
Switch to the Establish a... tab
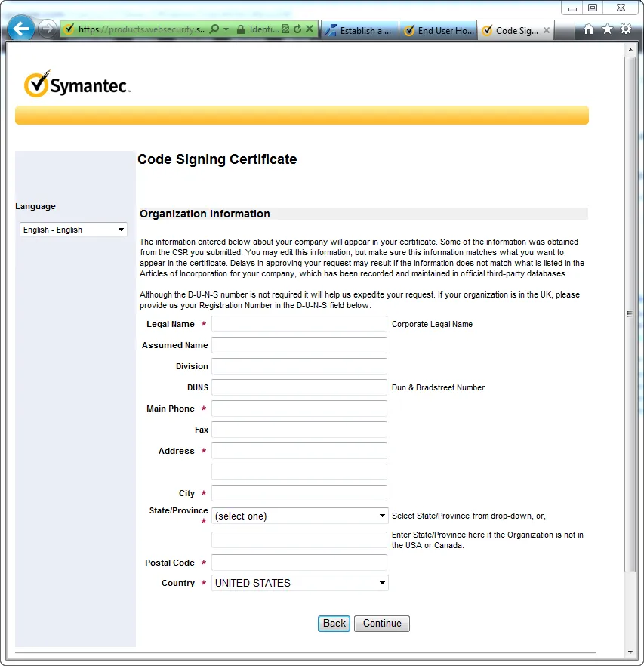tap(360, 30)
